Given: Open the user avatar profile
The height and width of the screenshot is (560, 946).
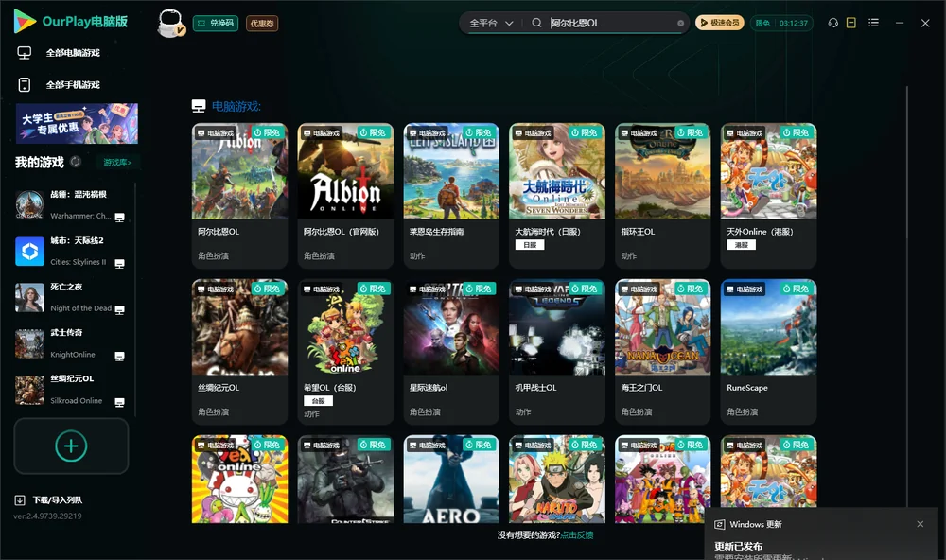Looking at the screenshot, I should (x=170, y=23).
